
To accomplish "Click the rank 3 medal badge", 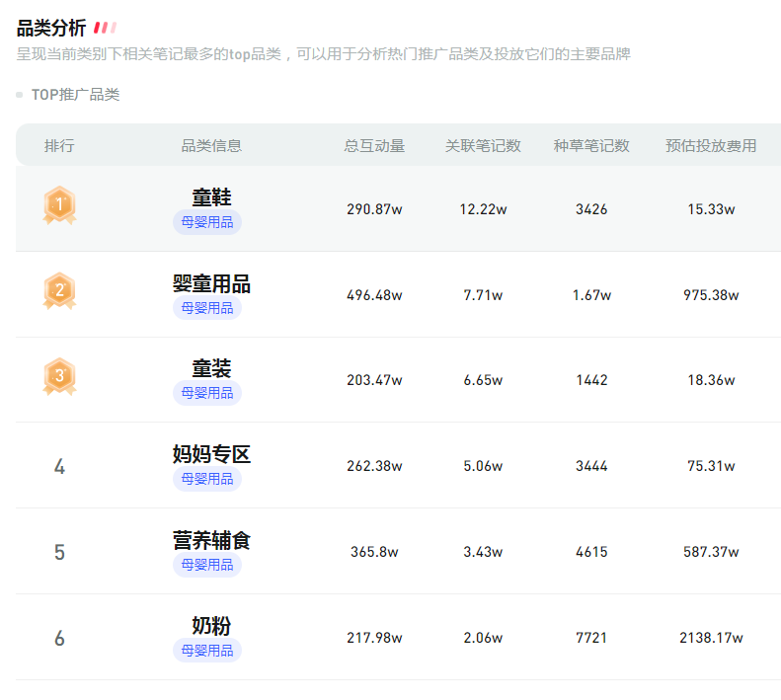I will (59, 377).
